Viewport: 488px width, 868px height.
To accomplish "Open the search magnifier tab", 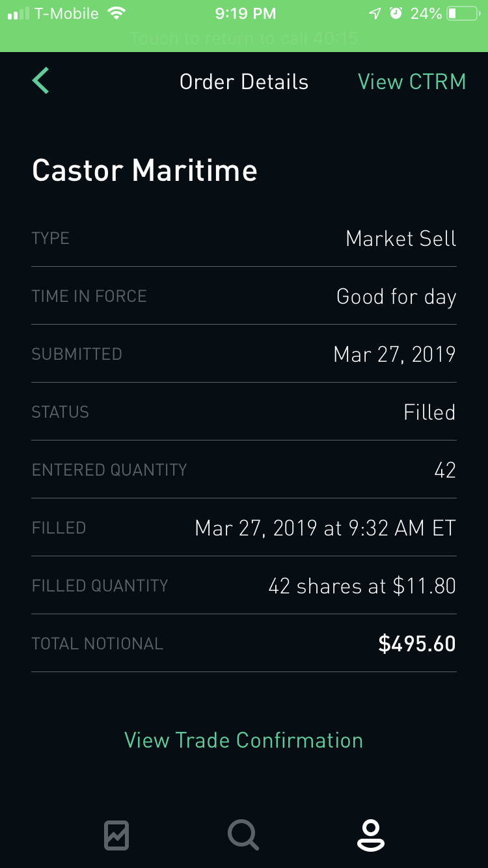I will pos(243,835).
